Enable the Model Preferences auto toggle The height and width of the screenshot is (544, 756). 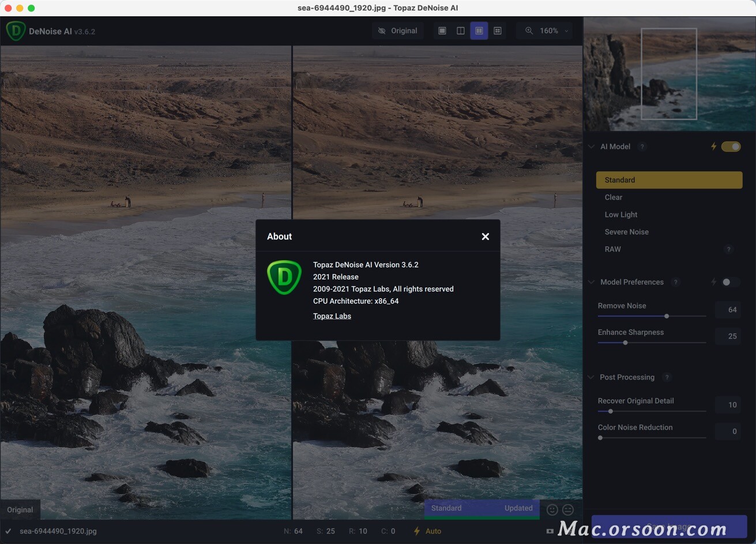(x=731, y=282)
